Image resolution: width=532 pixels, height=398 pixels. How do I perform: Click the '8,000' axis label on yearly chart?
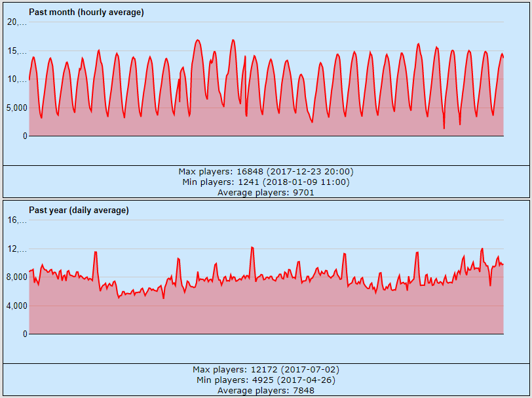[x=17, y=277]
